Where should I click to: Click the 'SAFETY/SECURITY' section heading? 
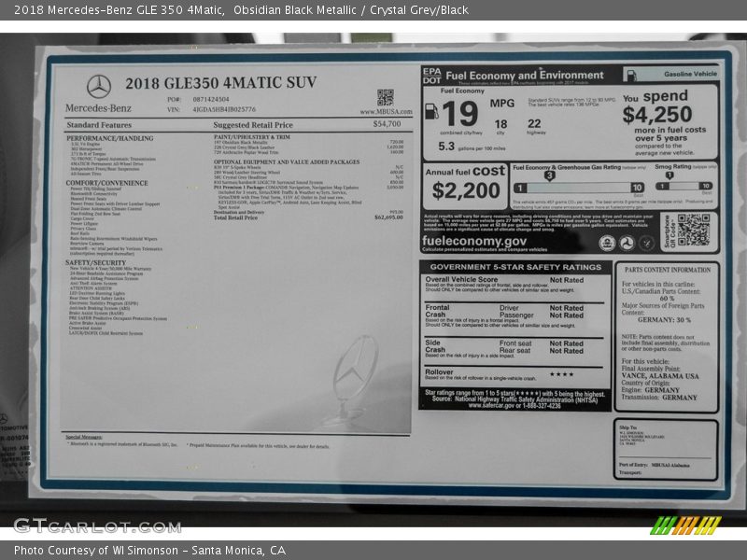point(96,262)
